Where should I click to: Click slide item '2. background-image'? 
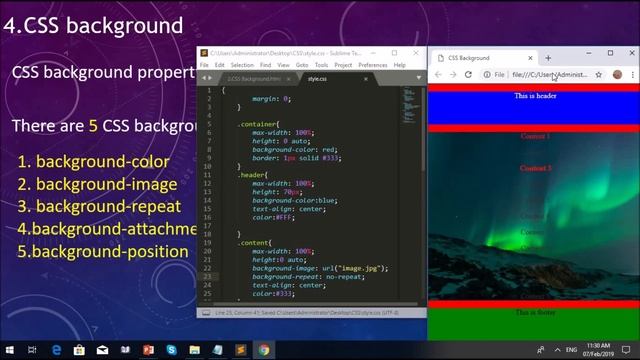coord(97,184)
